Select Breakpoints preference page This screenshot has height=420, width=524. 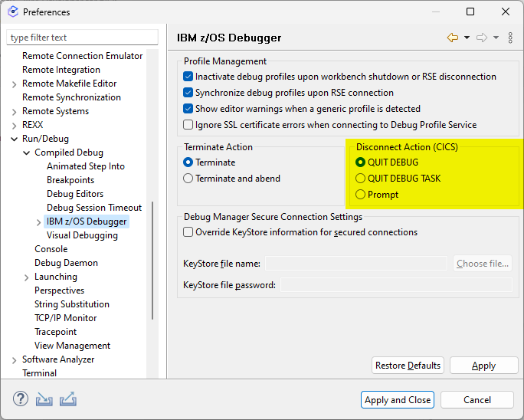pyautogui.click(x=70, y=180)
